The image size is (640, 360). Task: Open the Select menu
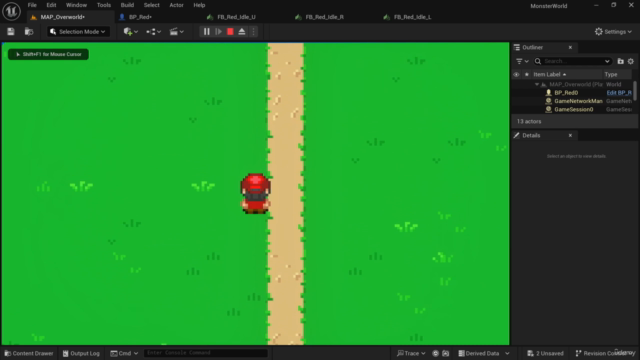(151, 5)
